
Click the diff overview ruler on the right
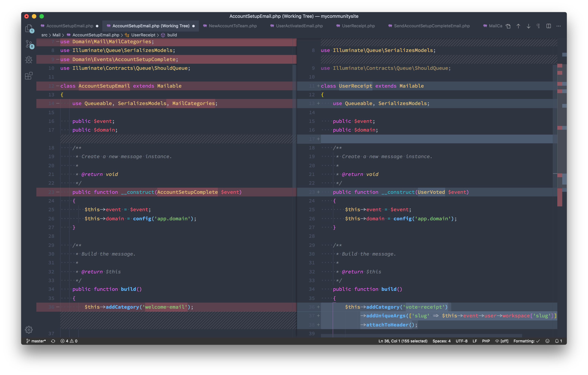pyautogui.click(x=562, y=122)
